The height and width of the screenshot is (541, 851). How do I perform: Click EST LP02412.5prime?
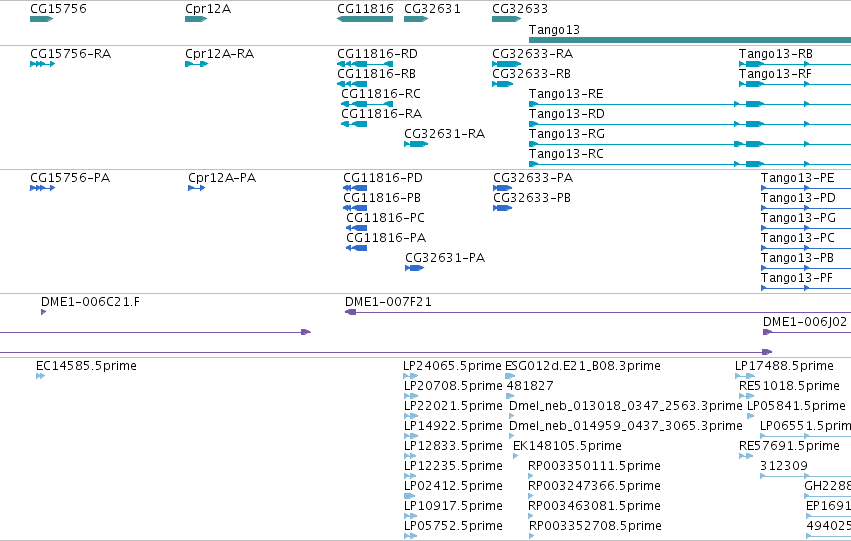pos(453,487)
